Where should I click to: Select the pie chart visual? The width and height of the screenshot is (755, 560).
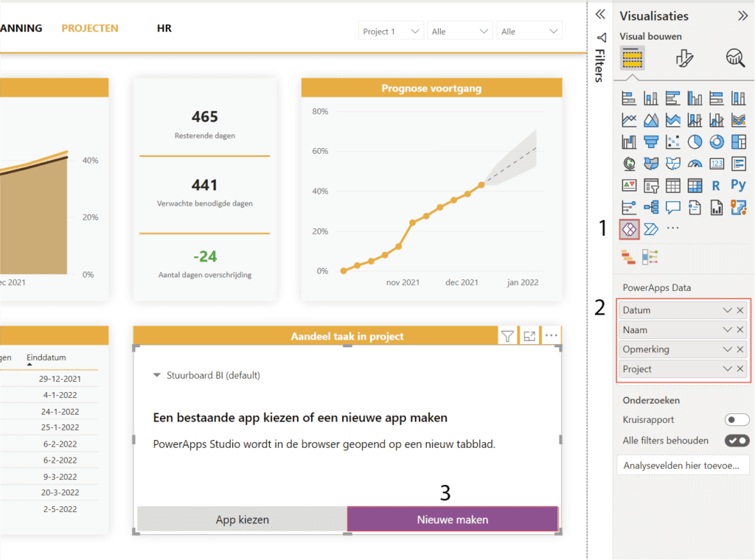[695, 142]
